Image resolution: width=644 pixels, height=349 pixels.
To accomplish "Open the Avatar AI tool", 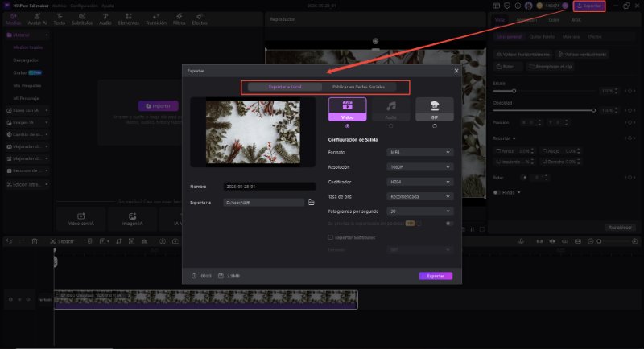I will pyautogui.click(x=37, y=19).
